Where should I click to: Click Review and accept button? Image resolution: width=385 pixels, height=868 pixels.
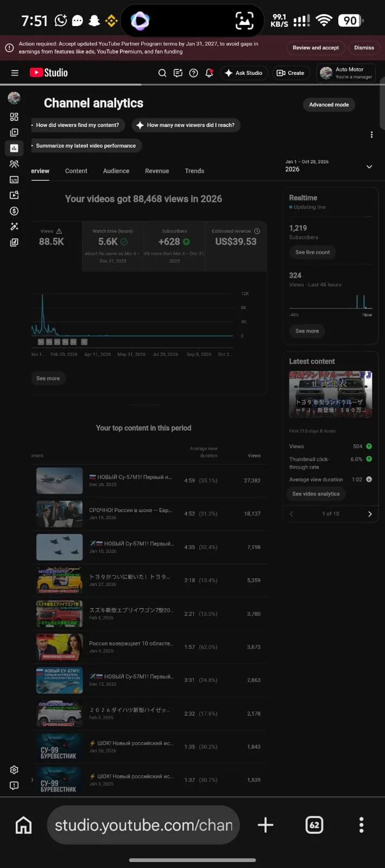(315, 48)
